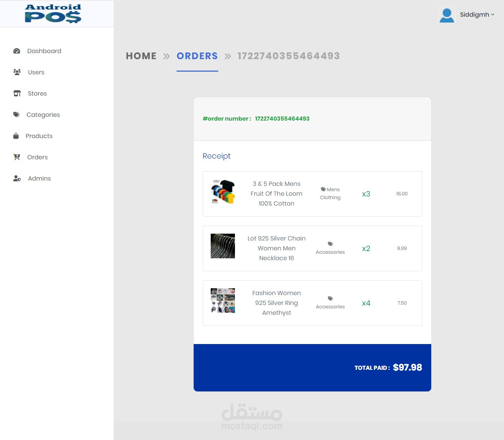Open the Admins sidebar item
This screenshot has width=504, height=440.
click(x=39, y=178)
